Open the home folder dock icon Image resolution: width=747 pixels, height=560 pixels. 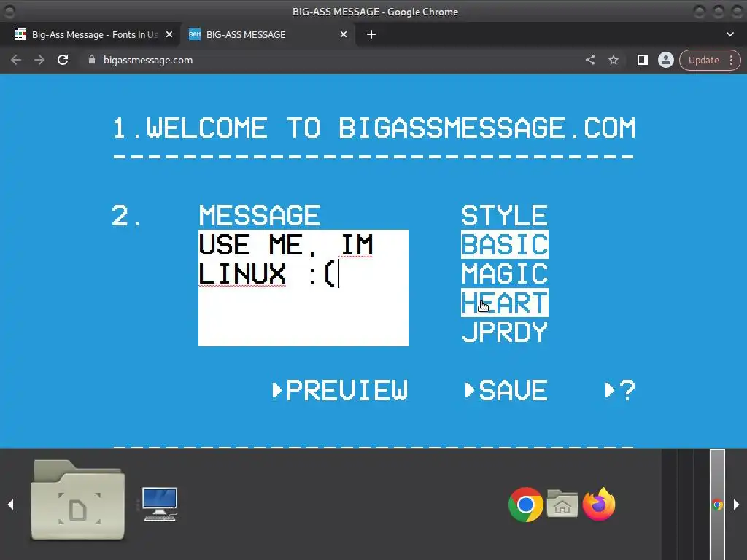[x=562, y=503]
